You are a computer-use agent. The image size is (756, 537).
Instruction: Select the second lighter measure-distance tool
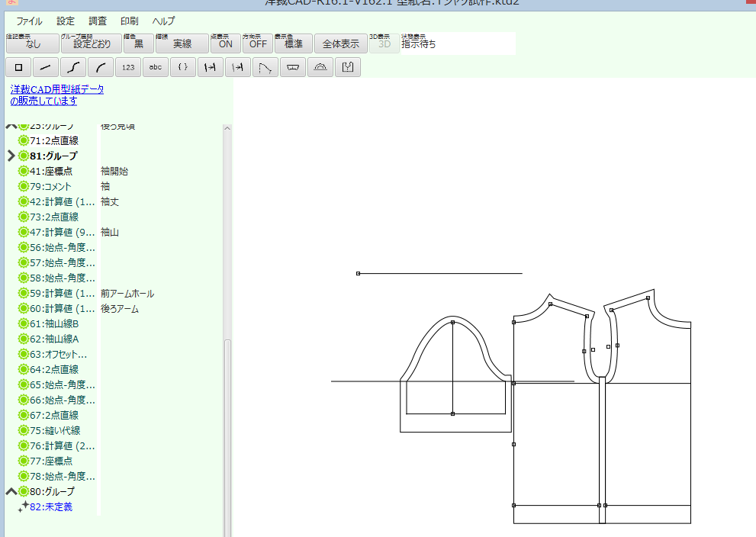(x=238, y=67)
